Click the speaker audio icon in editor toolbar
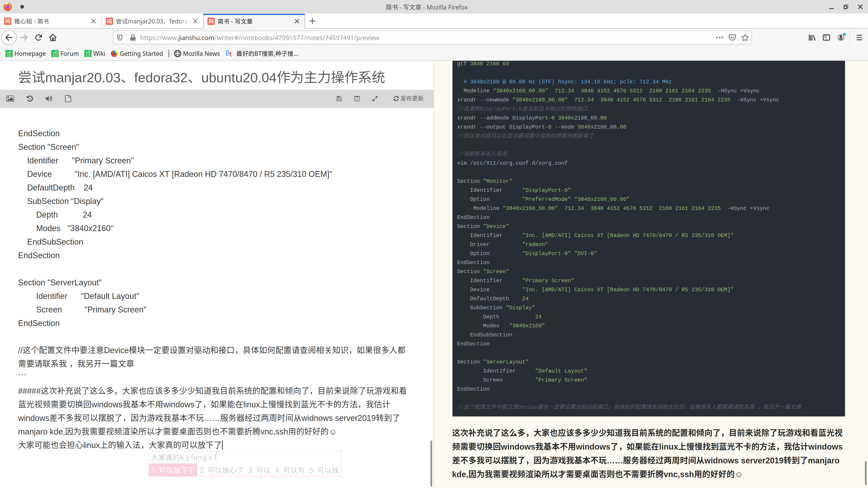The width and height of the screenshot is (868, 488). (49, 99)
